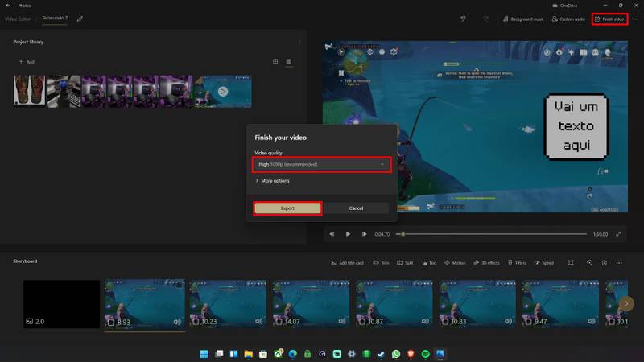This screenshot has height=362, width=644.
Task: Toggle remove black bars icon
Action: coord(571,263)
